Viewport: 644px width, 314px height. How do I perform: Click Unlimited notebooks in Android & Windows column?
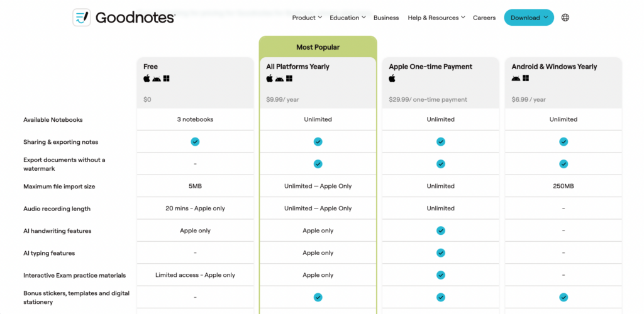pyautogui.click(x=563, y=119)
